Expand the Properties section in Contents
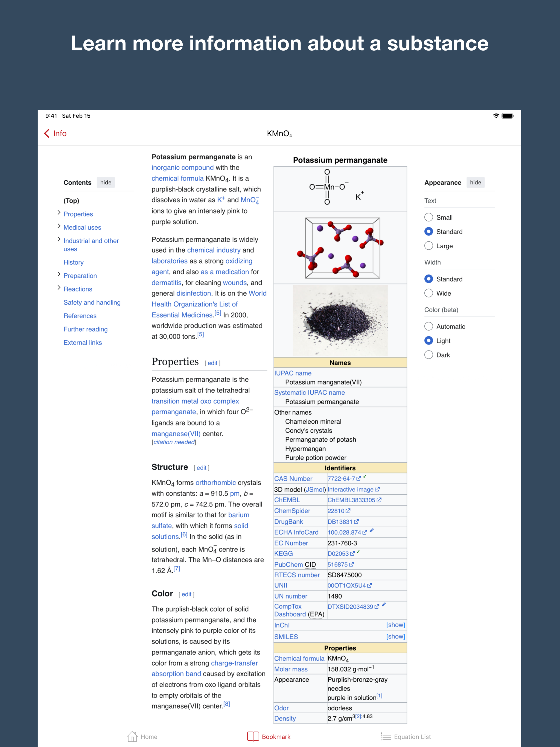The width and height of the screenshot is (560, 747). coord(59,213)
